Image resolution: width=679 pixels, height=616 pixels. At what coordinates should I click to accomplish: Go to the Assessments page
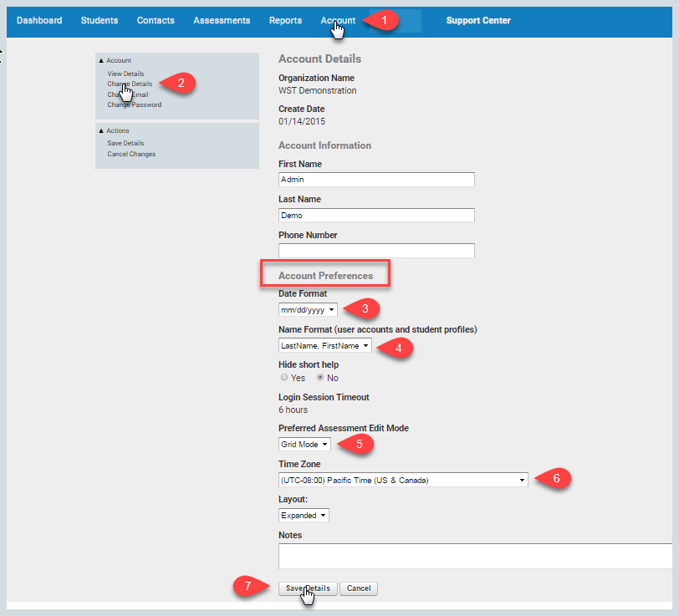pos(222,20)
